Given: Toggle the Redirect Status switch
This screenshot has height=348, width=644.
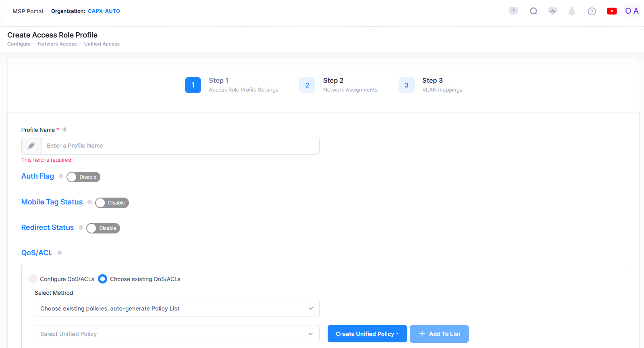Looking at the screenshot, I should [103, 228].
